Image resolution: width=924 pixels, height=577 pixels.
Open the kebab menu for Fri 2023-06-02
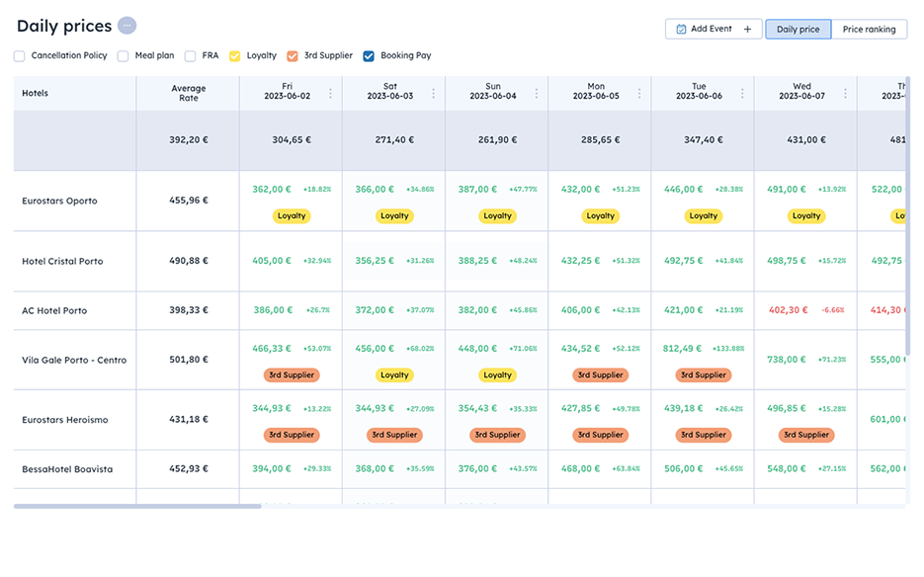(330, 94)
